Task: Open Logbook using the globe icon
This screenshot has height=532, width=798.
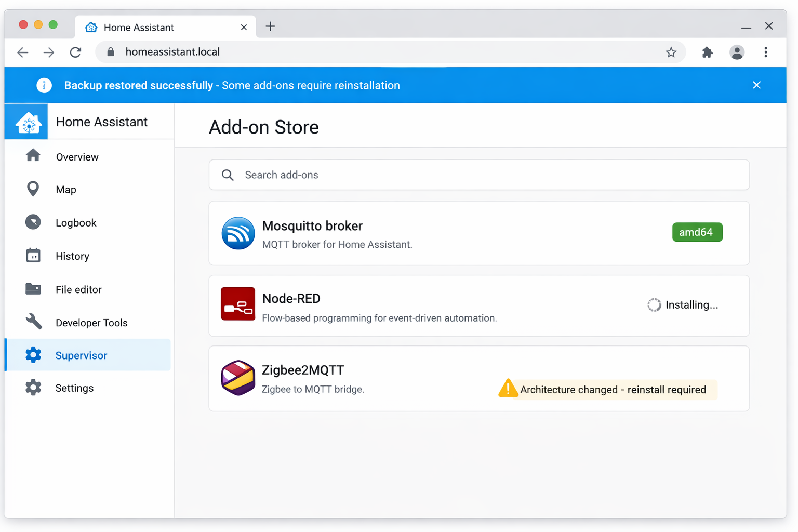Action: pos(33,222)
